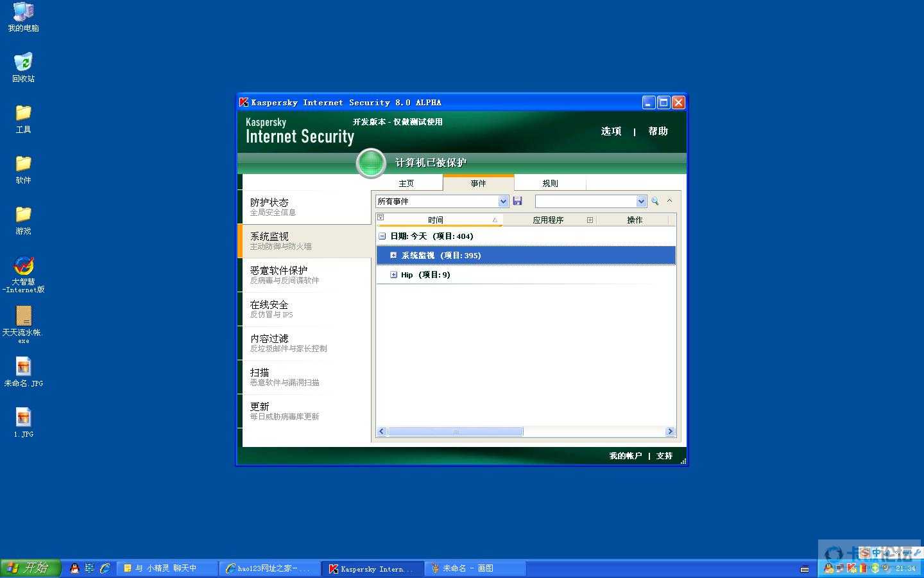Open 更新 sidebar section

point(307,411)
